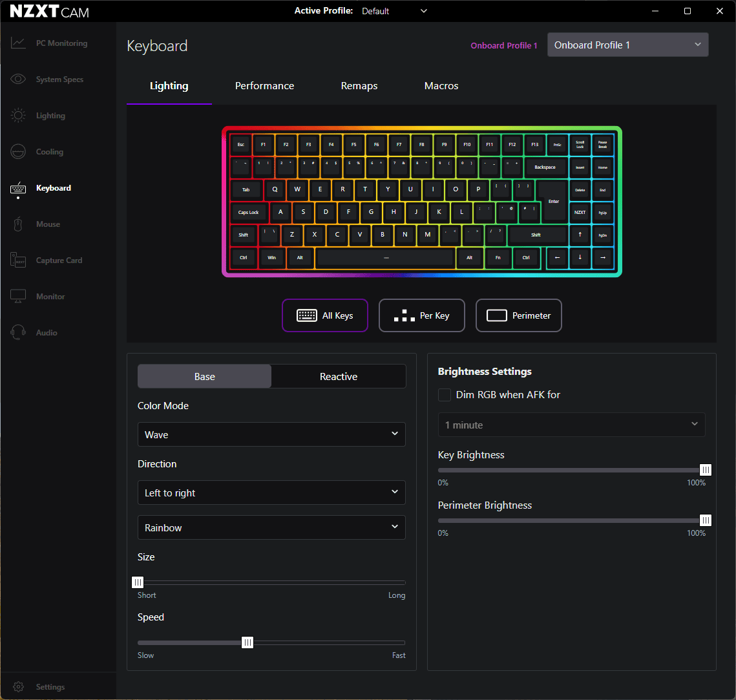Expand the Wave color mode dropdown
The height and width of the screenshot is (700, 736).
click(271, 435)
